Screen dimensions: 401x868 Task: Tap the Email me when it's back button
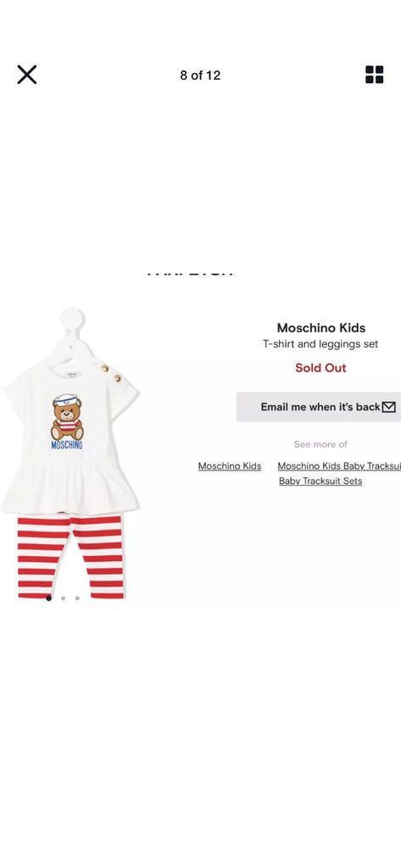pos(319,407)
